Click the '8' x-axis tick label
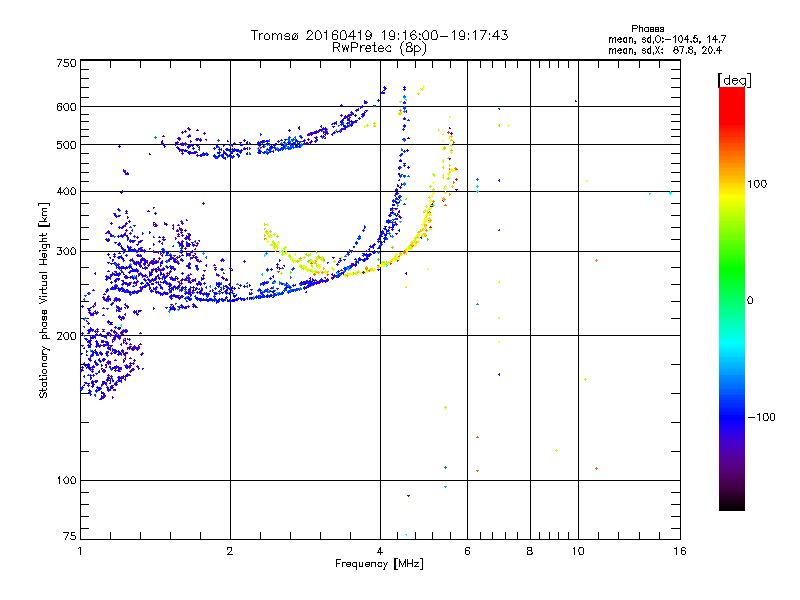The width and height of the screenshot is (800, 600). 530,551
